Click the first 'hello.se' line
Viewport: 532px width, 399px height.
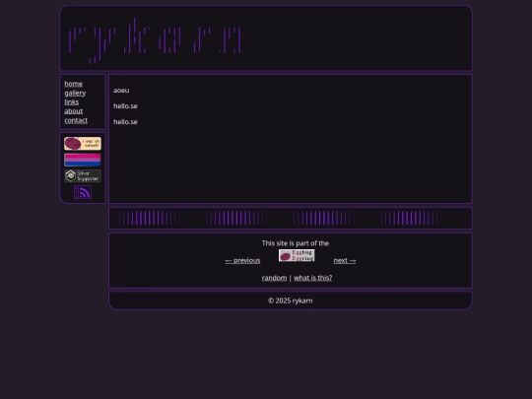coord(125,106)
